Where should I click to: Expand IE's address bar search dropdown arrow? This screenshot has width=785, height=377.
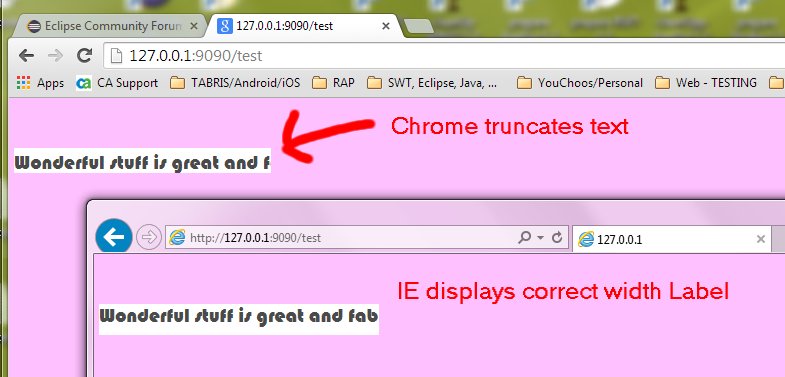[540, 238]
